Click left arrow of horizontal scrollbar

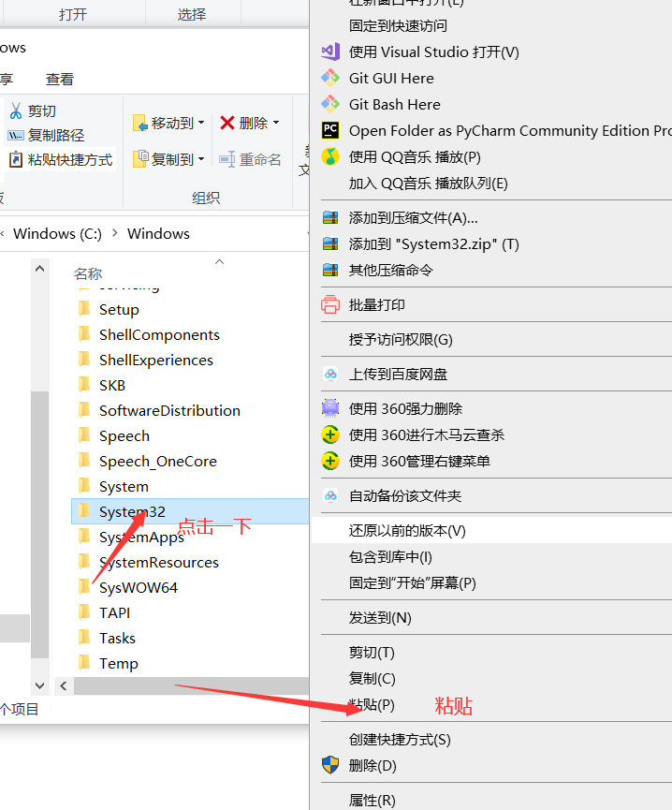64,685
